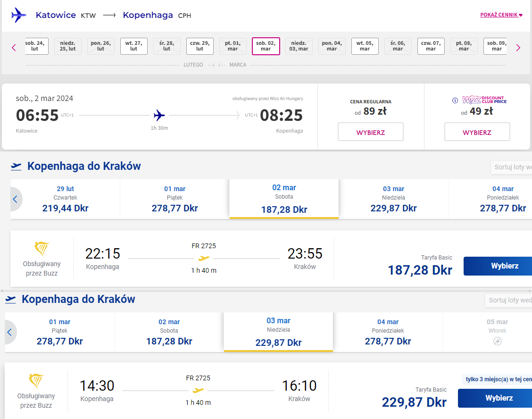This screenshot has width=532, height=419.
Task: Click 'obsługiwany przez Wizz Air Hungary' text
Action: point(268,99)
